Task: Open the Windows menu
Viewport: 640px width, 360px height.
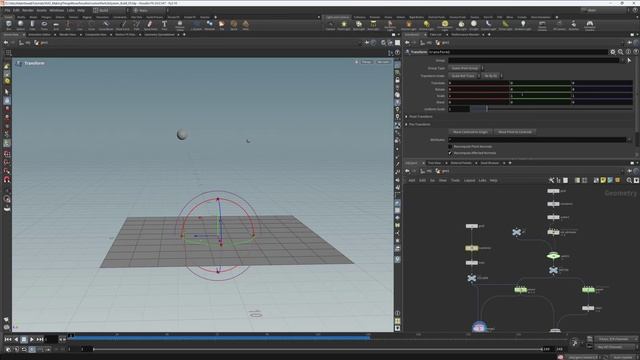Action: coord(56,10)
